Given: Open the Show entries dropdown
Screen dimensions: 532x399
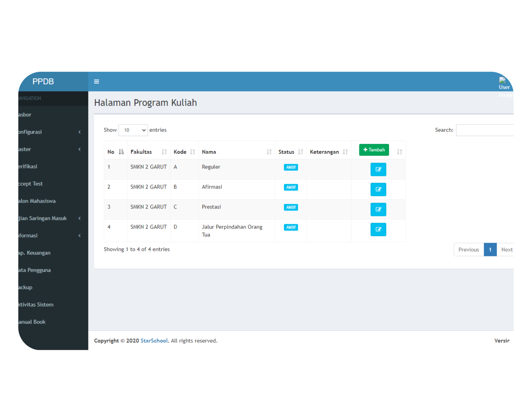Looking at the screenshot, I should click(133, 130).
